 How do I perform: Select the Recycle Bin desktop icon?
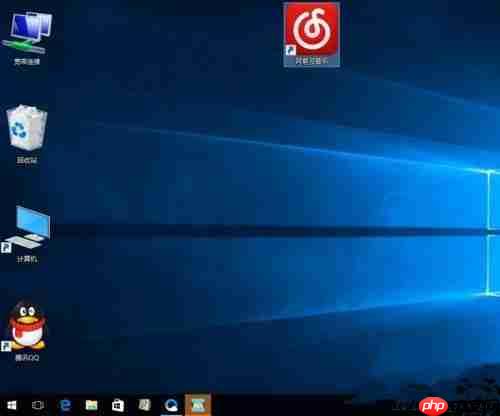click(27, 134)
